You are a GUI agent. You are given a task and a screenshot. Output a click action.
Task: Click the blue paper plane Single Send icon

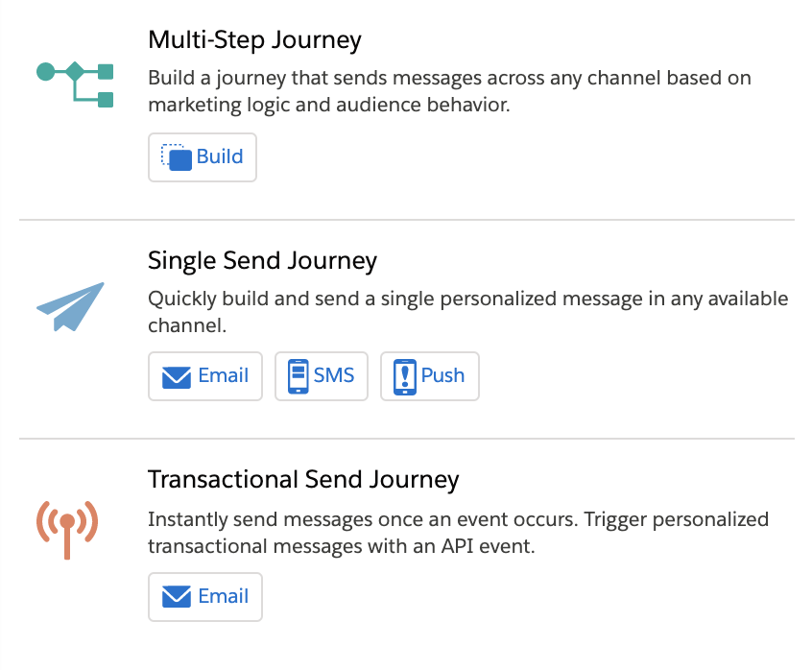point(70,306)
